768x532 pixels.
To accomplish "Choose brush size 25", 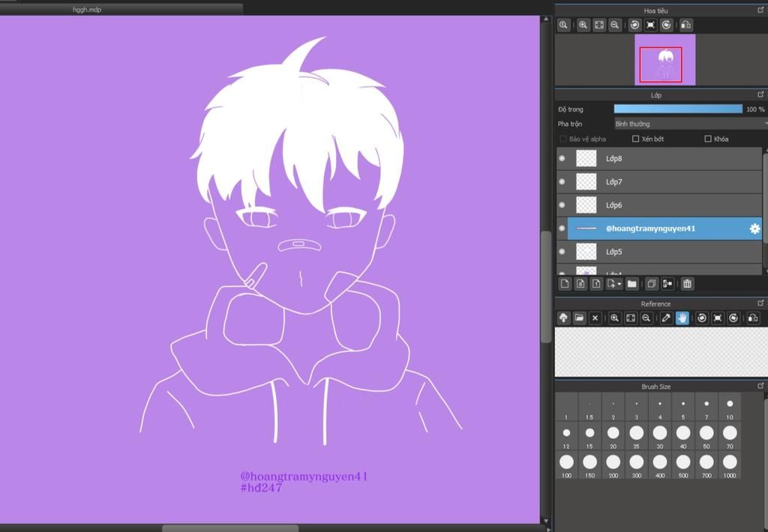I will pyautogui.click(x=636, y=436).
